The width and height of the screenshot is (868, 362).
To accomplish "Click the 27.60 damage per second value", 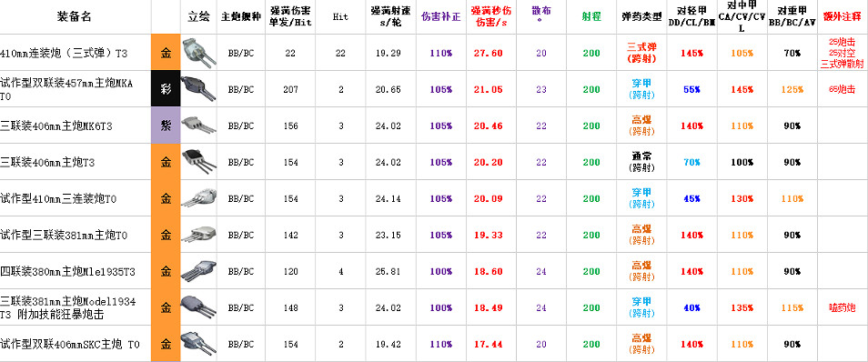I will (x=489, y=53).
